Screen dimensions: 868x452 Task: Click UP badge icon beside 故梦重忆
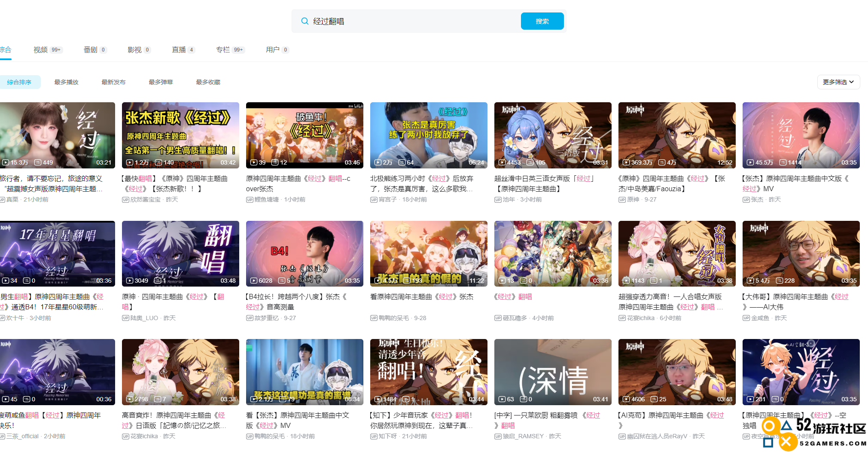(250, 318)
